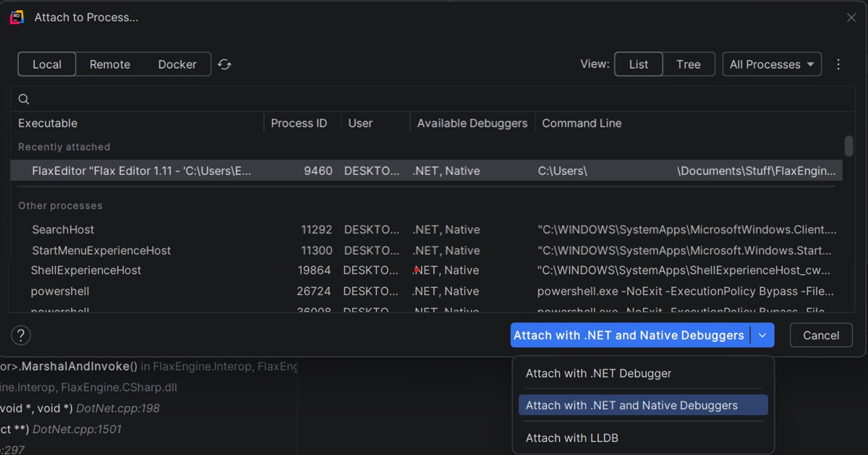Select the Docker tab
Screen dimensions: 868x455
(x=177, y=64)
